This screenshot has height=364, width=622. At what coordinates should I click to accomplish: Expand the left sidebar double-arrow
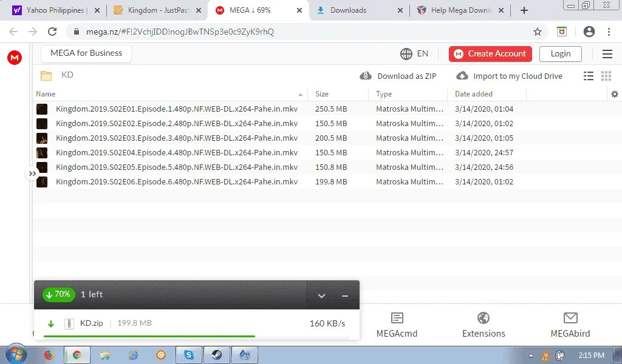pyautogui.click(x=32, y=174)
